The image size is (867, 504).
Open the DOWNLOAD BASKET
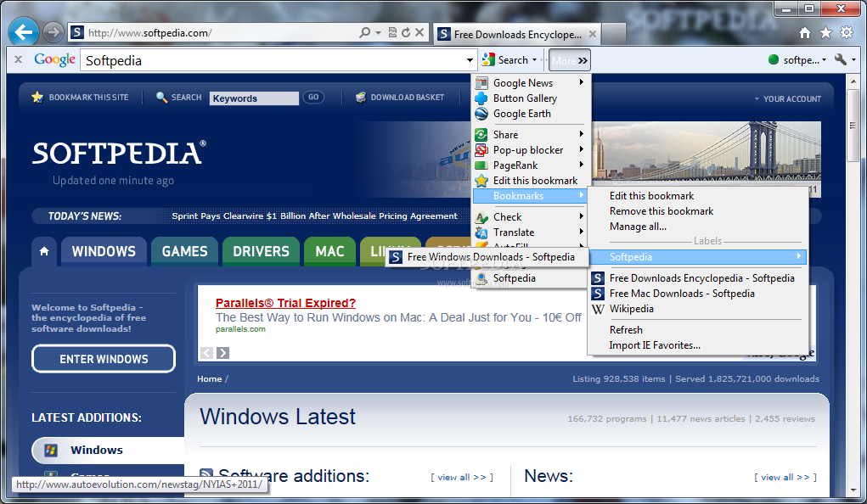click(400, 98)
